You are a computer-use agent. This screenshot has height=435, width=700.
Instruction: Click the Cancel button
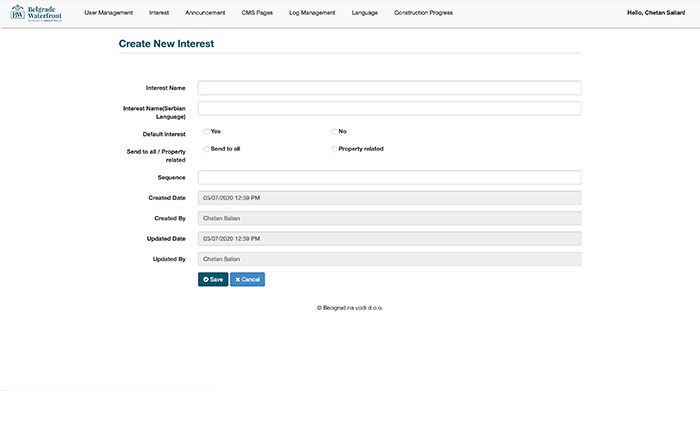247,280
